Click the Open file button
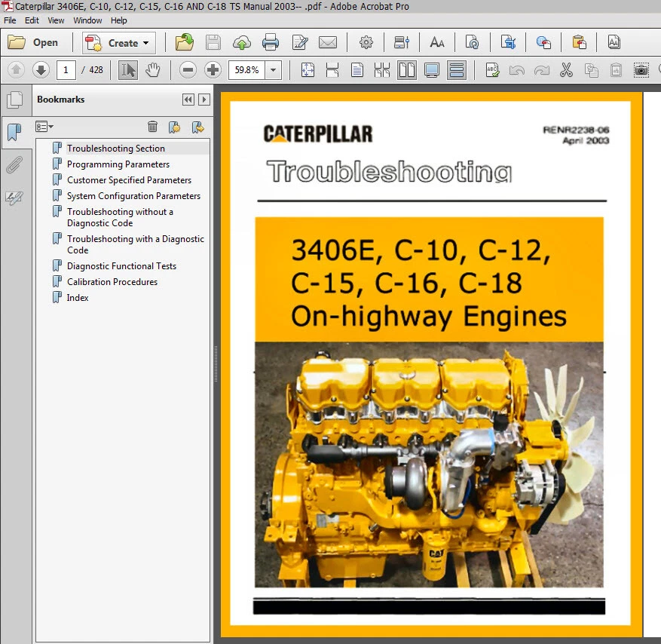Image resolution: width=661 pixels, height=644 pixels. pos(33,42)
